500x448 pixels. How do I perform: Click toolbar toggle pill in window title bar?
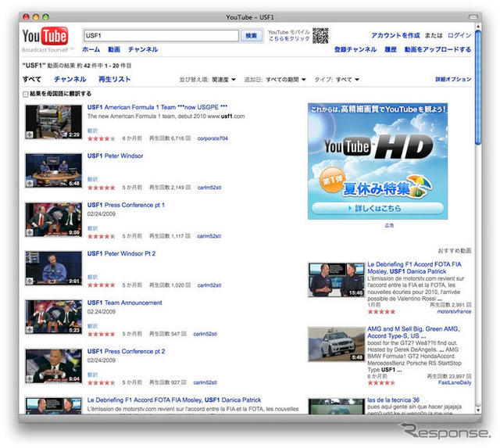473,17
